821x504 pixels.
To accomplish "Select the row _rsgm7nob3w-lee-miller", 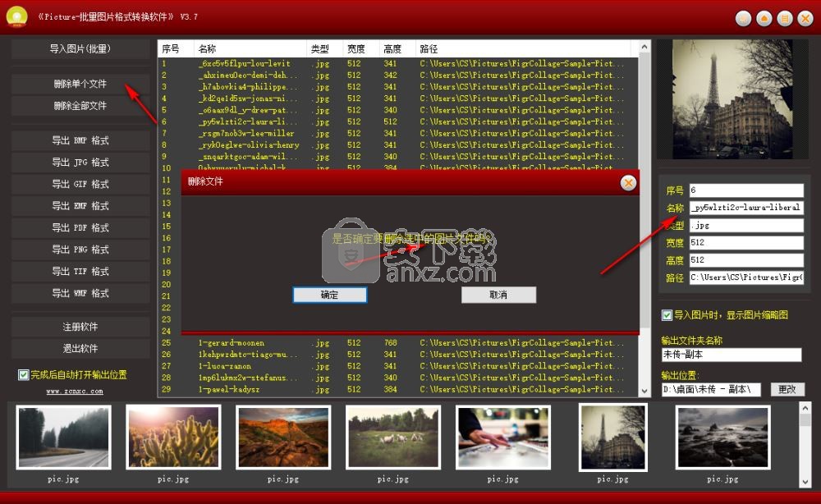I will 398,134.
